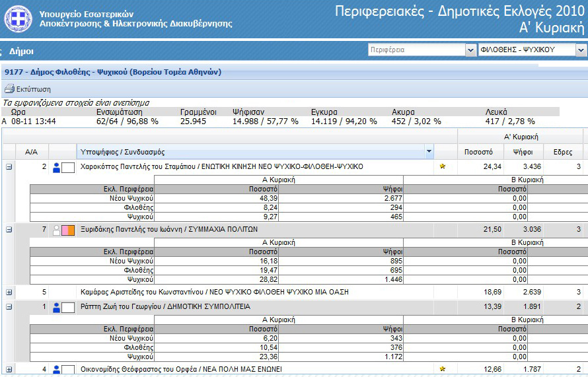This screenshot has width=588, height=377.
Task: Expand the Οικονομίδης Θεόφραστος candidate row
Action: 9,370
